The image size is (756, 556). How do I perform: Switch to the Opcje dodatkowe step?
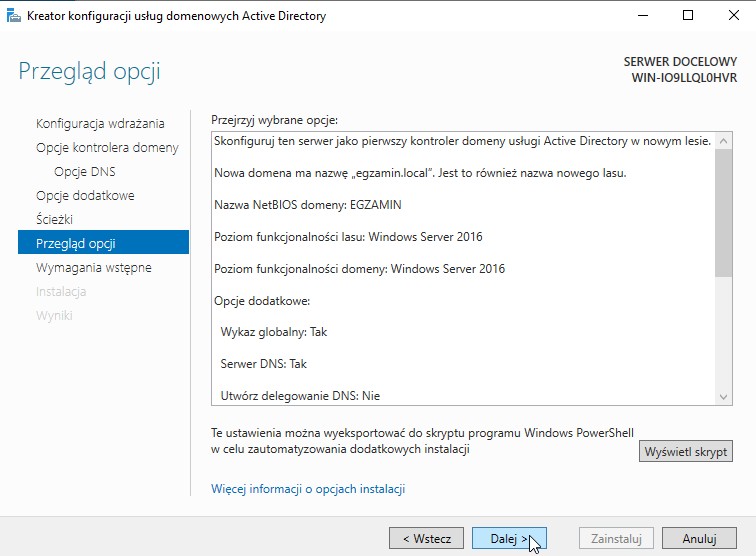point(85,196)
